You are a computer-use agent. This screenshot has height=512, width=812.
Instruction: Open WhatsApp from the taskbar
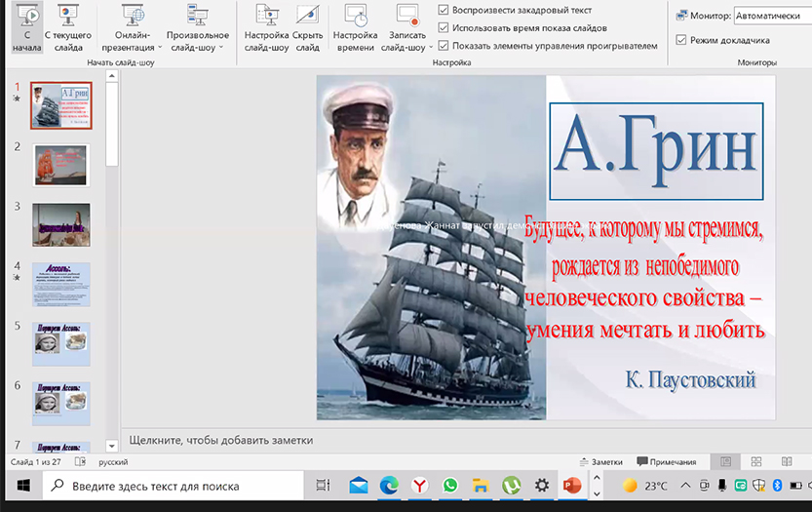(449, 486)
